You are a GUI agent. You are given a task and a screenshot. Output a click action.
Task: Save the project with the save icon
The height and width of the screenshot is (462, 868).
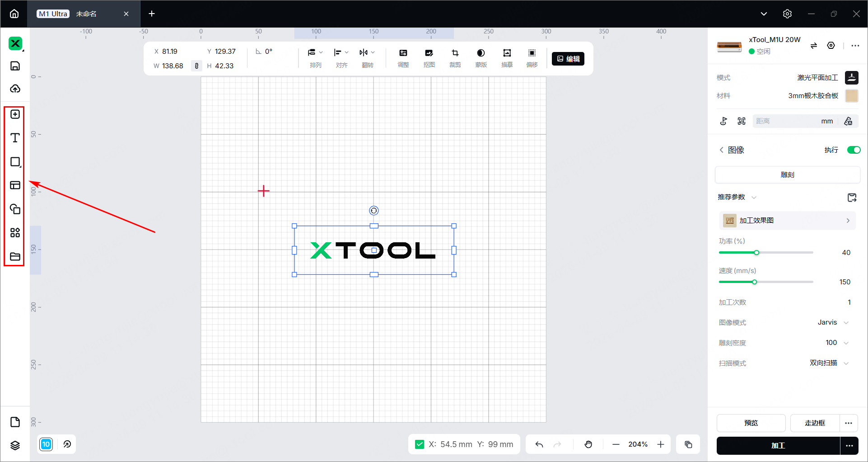tap(15, 66)
